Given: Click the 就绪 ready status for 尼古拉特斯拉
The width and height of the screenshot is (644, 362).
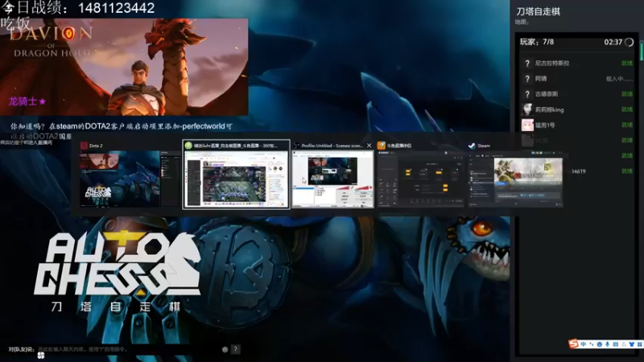Looking at the screenshot, I should (x=627, y=64).
